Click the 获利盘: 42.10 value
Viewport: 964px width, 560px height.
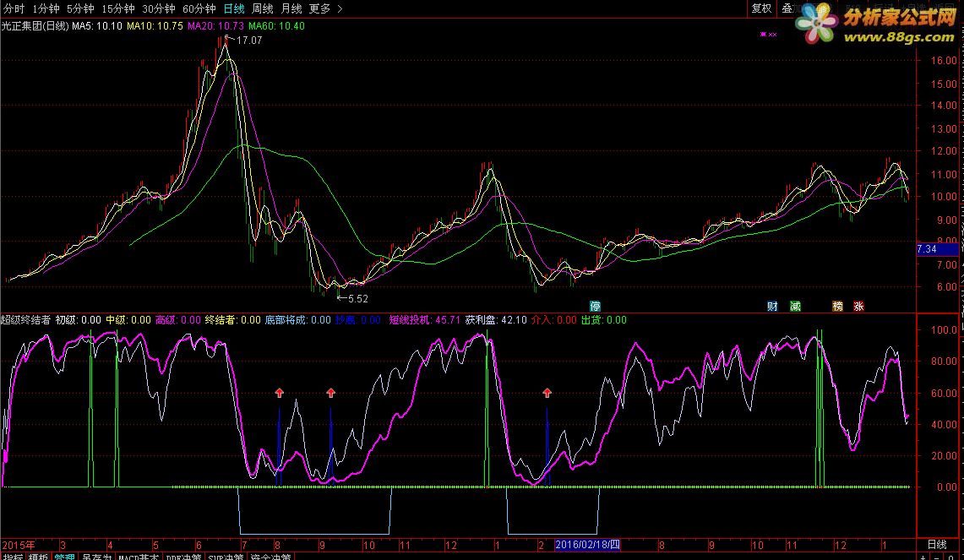496,319
